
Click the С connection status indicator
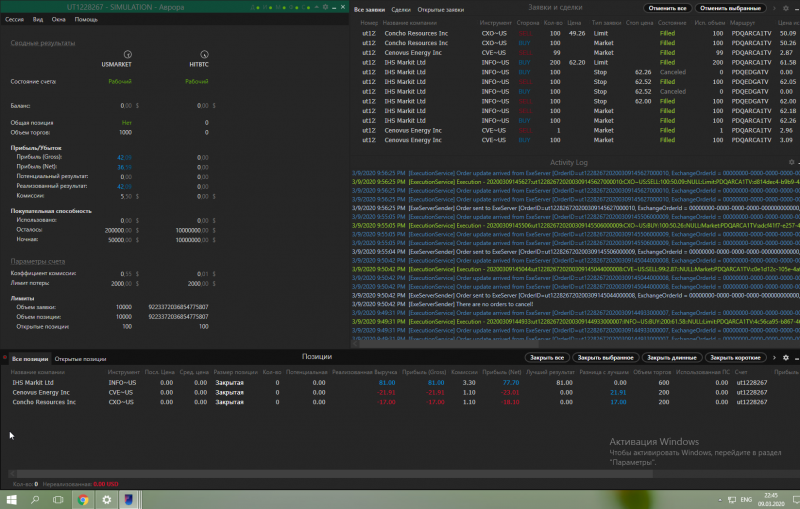pos(306,8)
